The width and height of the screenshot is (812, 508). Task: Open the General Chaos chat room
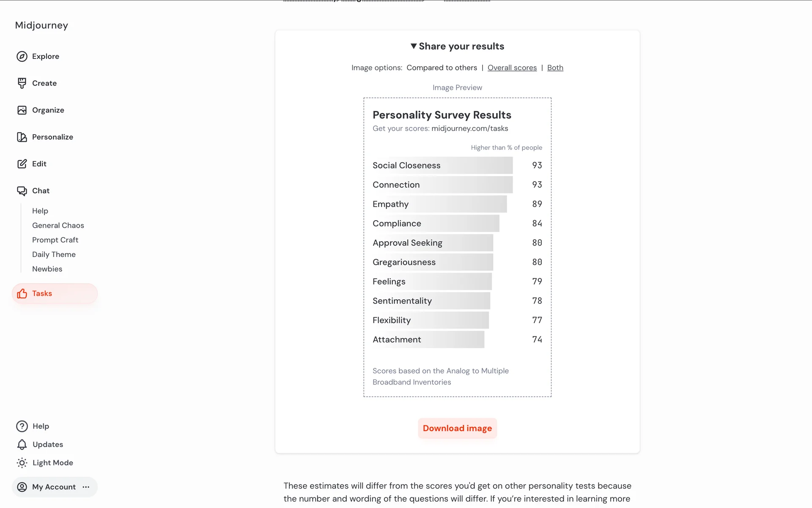(58, 225)
